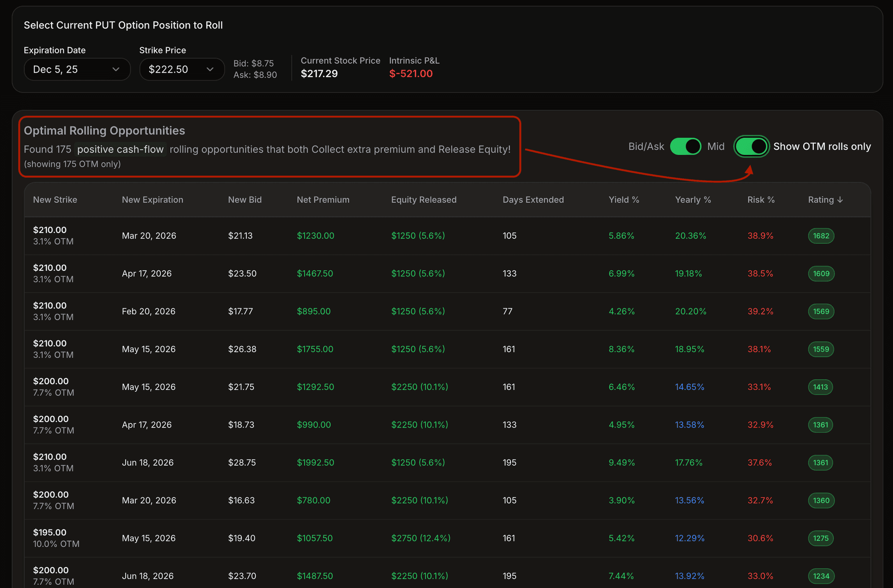Expand the chevron on the Strike Price selector
The height and width of the screenshot is (588, 893).
click(x=209, y=69)
